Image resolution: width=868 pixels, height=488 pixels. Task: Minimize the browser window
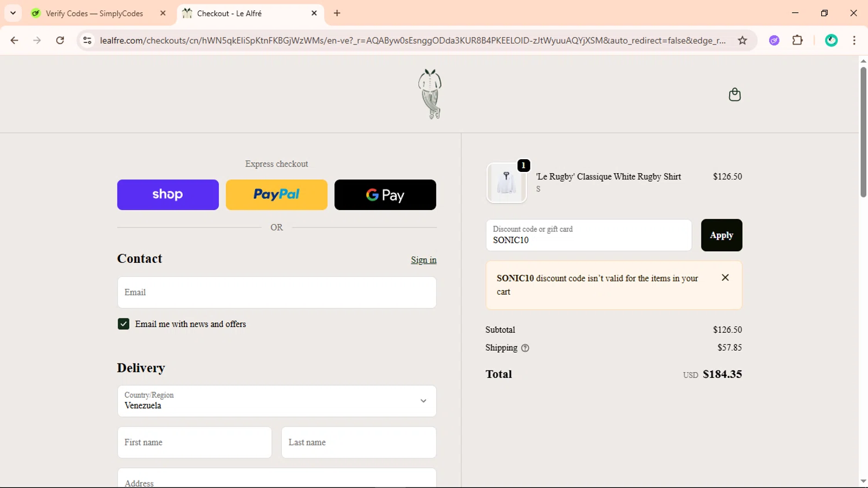(x=795, y=13)
